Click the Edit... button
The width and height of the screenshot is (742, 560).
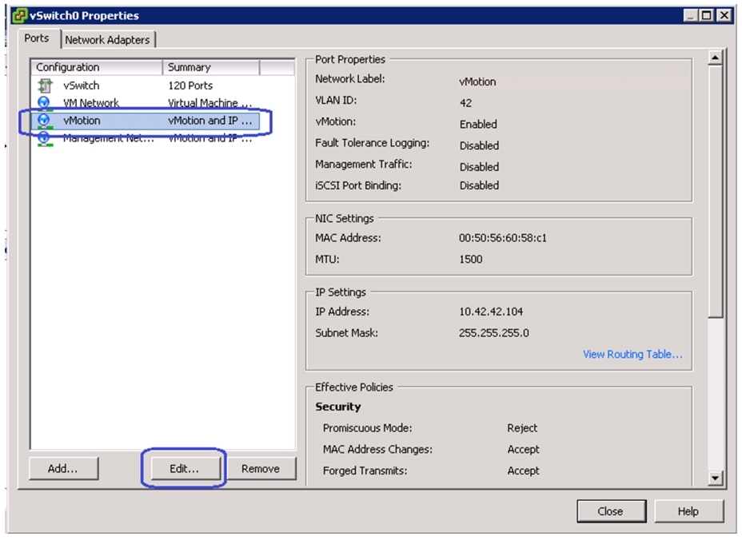coord(185,468)
